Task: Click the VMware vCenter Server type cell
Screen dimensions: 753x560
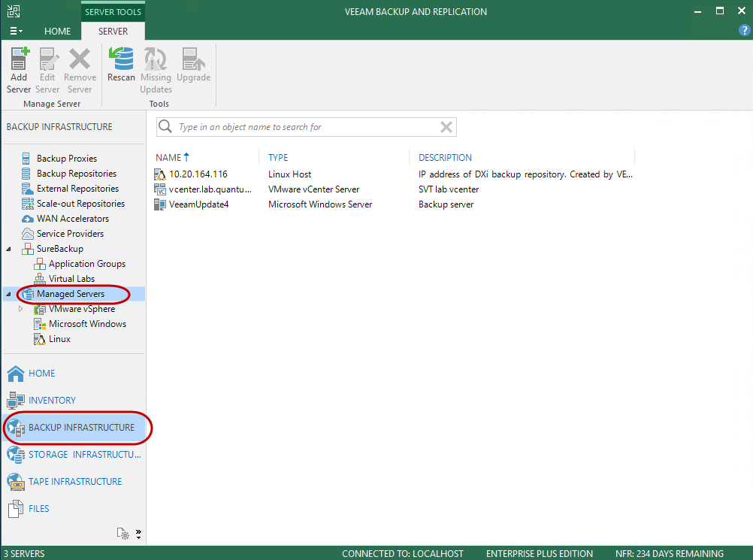Action: [313, 189]
